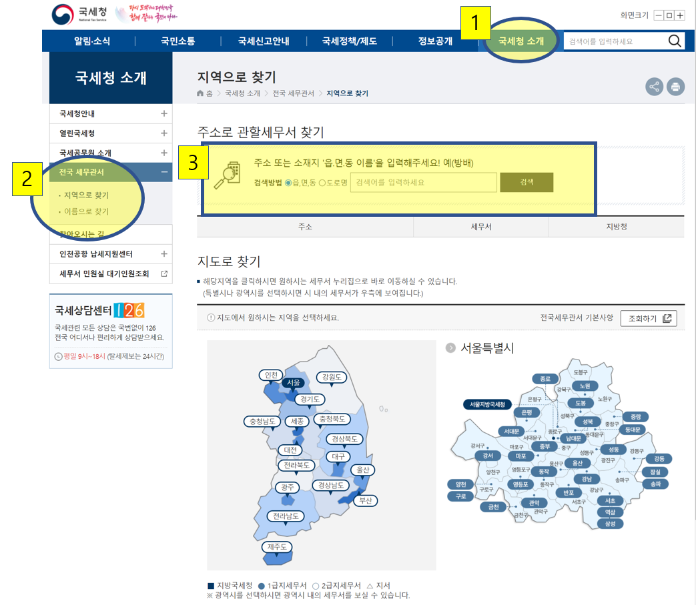Select 영등포 tax office on Seoul map
This screenshot has height=605, width=700.
tap(520, 484)
